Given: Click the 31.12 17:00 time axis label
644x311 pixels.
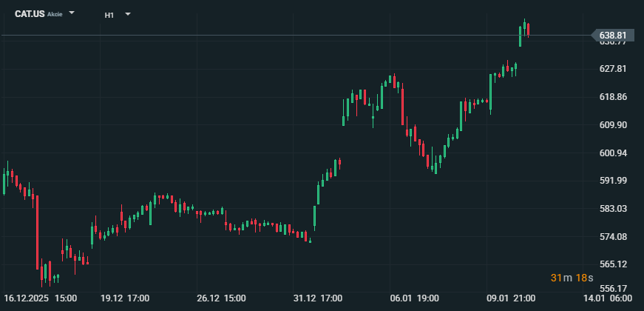Looking at the screenshot, I should coord(318,298).
